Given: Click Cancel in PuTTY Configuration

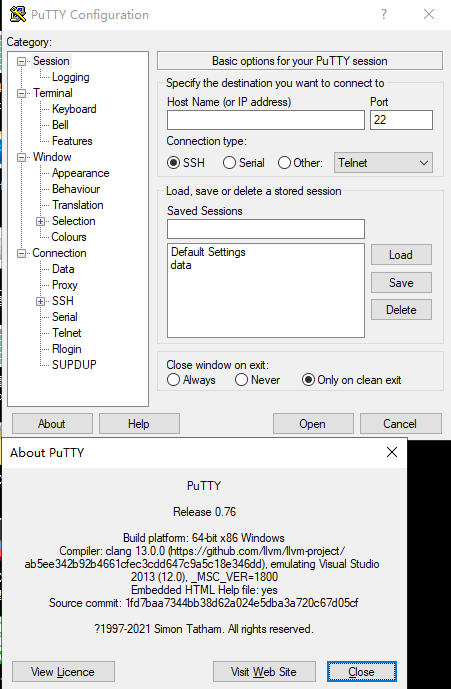Looking at the screenshot, I should coord(400,424).
